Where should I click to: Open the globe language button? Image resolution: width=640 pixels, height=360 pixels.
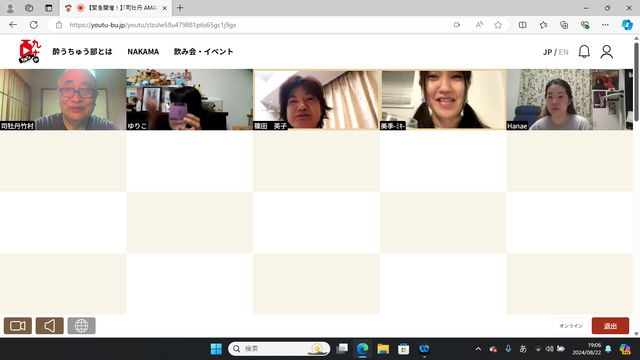point(81,326)
